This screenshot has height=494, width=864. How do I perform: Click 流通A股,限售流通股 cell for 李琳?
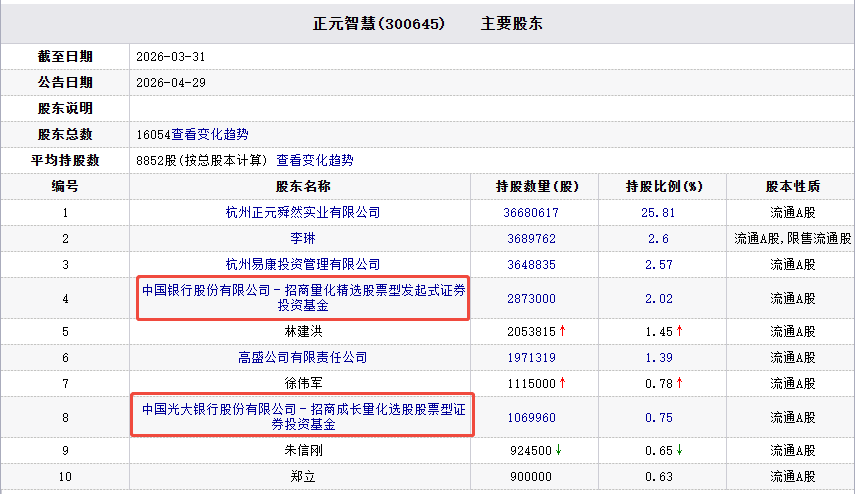pos(793,238)
